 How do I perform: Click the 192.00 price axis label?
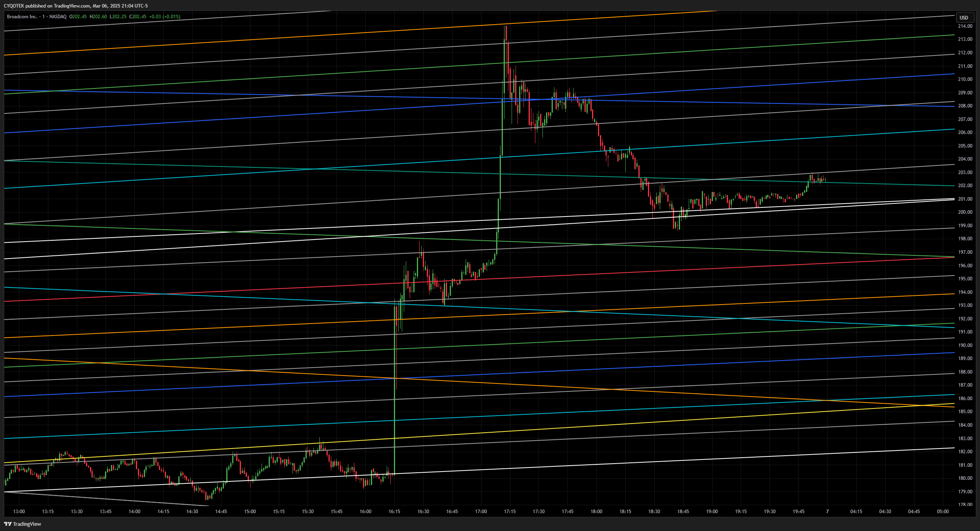965,319
